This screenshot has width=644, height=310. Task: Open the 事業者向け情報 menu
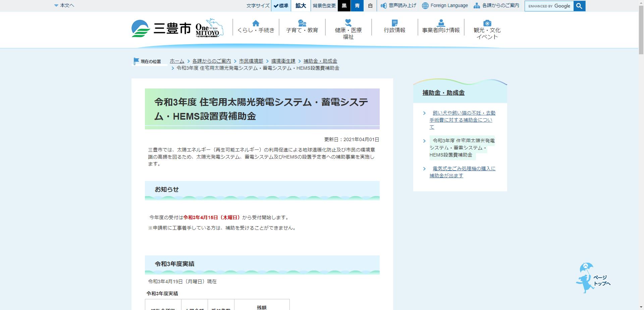440,29
